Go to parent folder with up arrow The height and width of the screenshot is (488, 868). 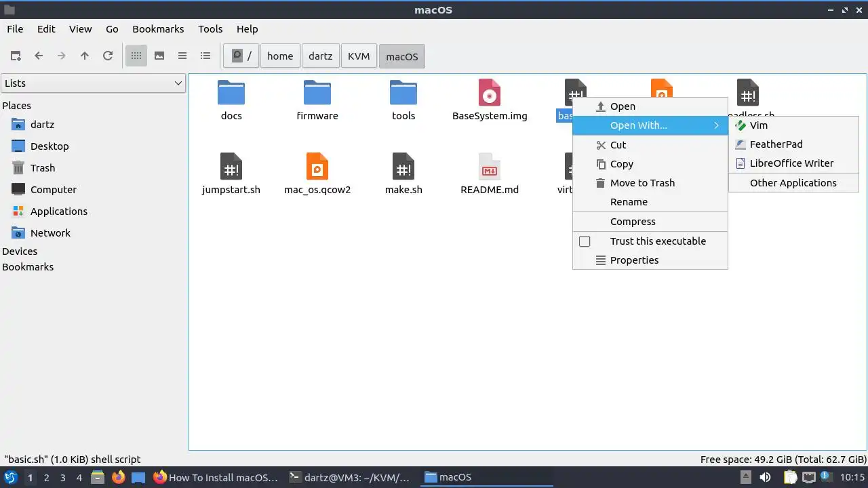(x=85, y=56)
